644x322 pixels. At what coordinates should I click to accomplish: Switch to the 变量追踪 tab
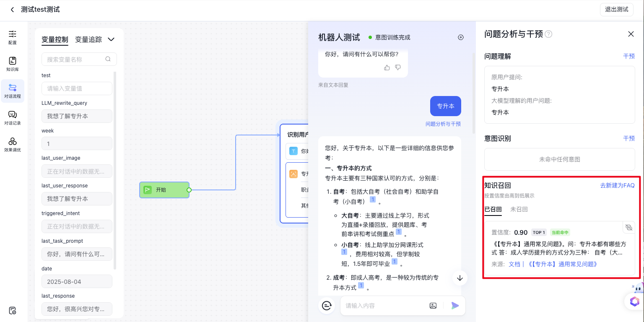coord(88,39)
